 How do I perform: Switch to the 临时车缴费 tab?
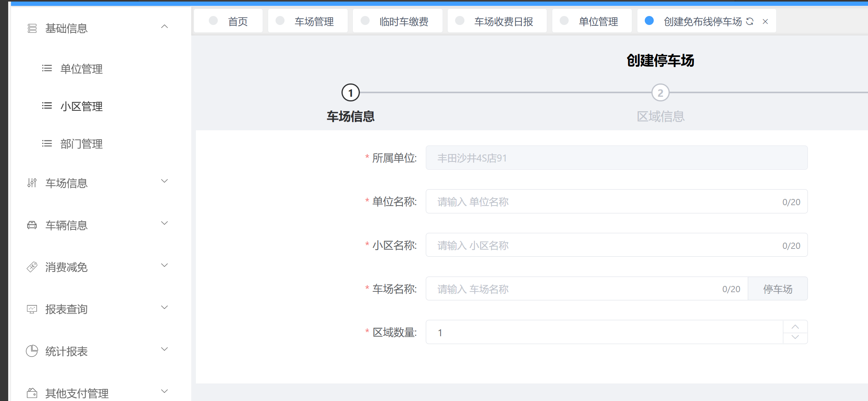pos(398,21)
